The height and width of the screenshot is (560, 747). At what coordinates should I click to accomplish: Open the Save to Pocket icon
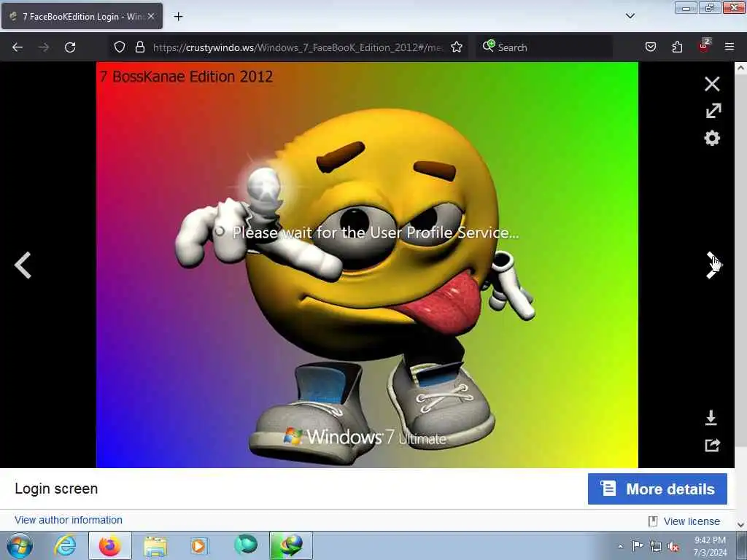click(650, 47)
